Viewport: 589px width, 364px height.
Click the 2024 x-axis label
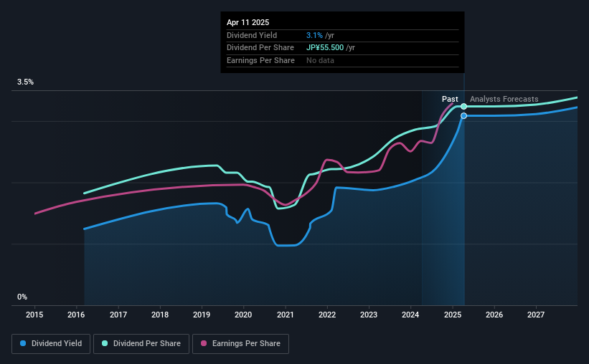tap(410, 315)
